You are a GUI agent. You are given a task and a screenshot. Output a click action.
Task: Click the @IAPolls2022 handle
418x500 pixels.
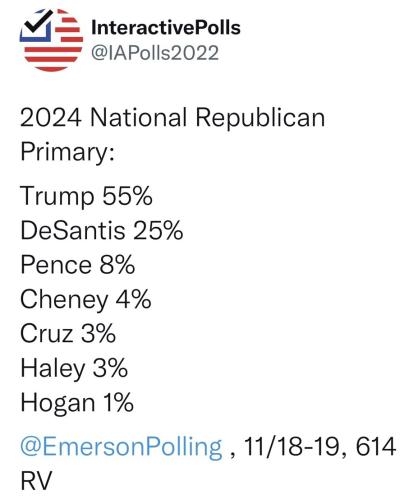tap(155, 53)
